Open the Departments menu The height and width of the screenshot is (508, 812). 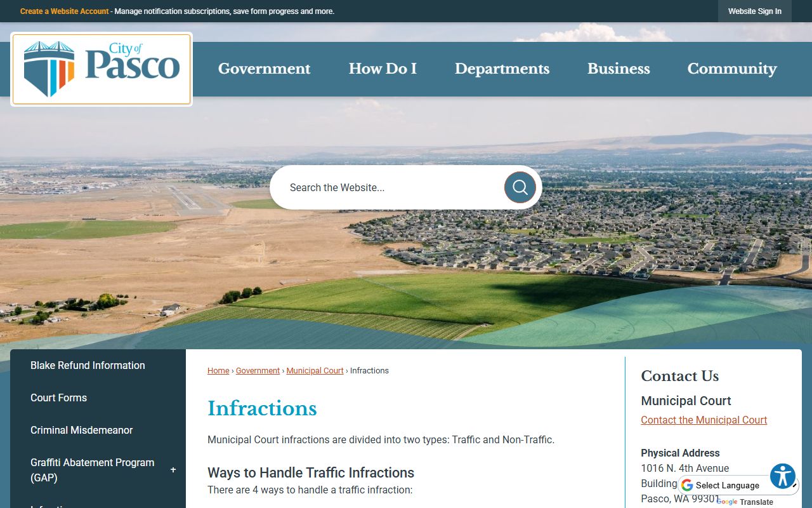coord(502,69)
